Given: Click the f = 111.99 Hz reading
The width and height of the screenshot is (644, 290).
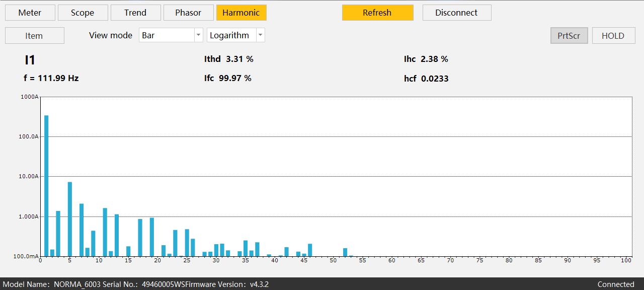Looking at the screenshot, I should pyautogui.click(x=51, y=78).
